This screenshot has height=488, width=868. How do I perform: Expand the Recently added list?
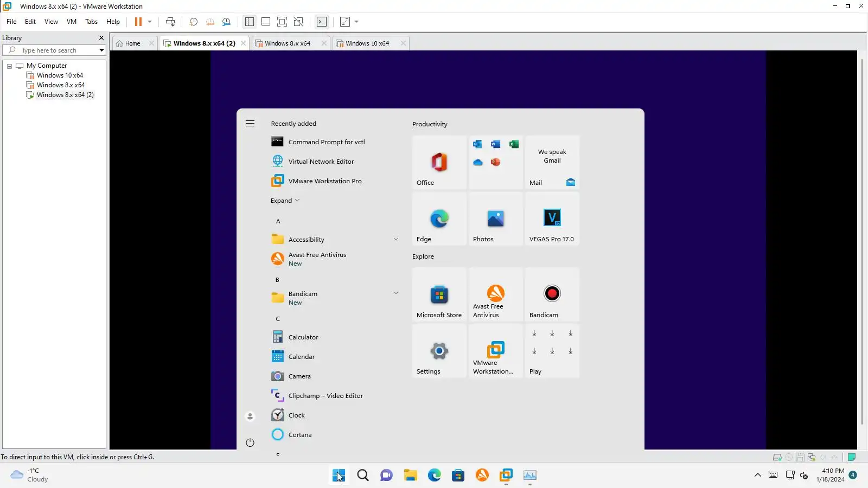click(x=285, y=201)
